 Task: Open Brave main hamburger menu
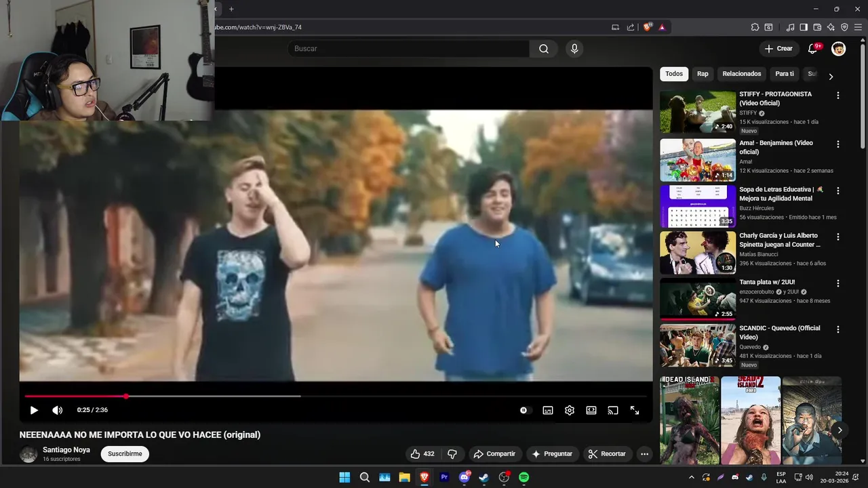coord(858,27)
